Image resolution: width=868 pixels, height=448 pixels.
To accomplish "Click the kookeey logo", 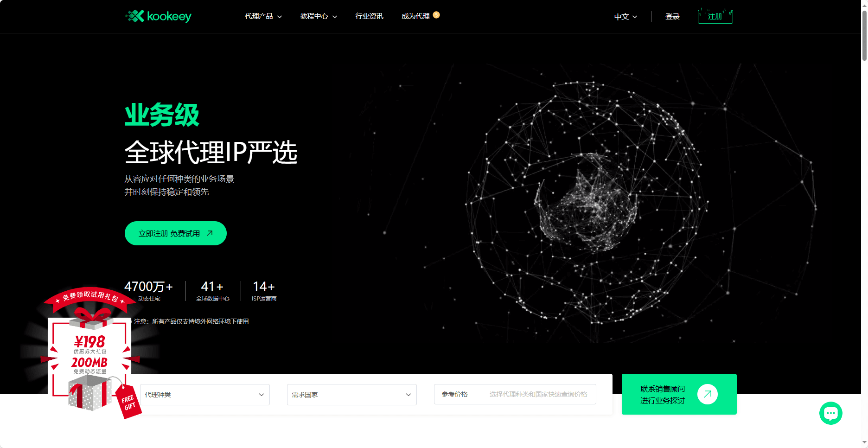I will [x=158, y=16].
